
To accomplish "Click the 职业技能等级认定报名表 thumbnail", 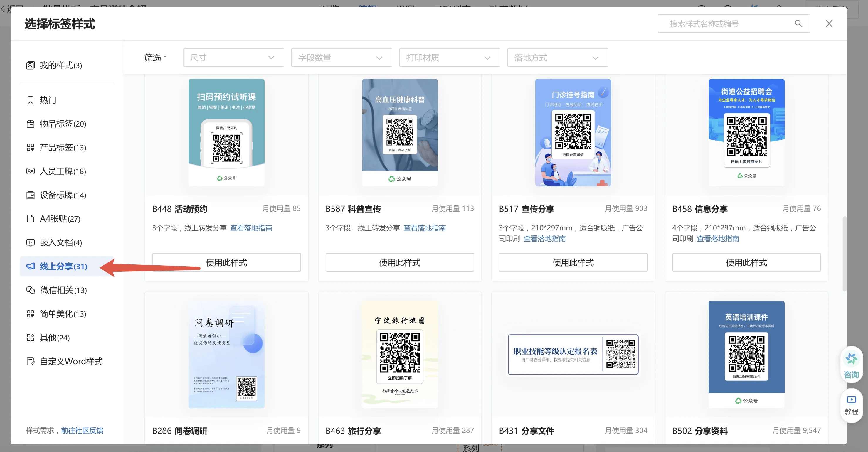I will [573, 354].
